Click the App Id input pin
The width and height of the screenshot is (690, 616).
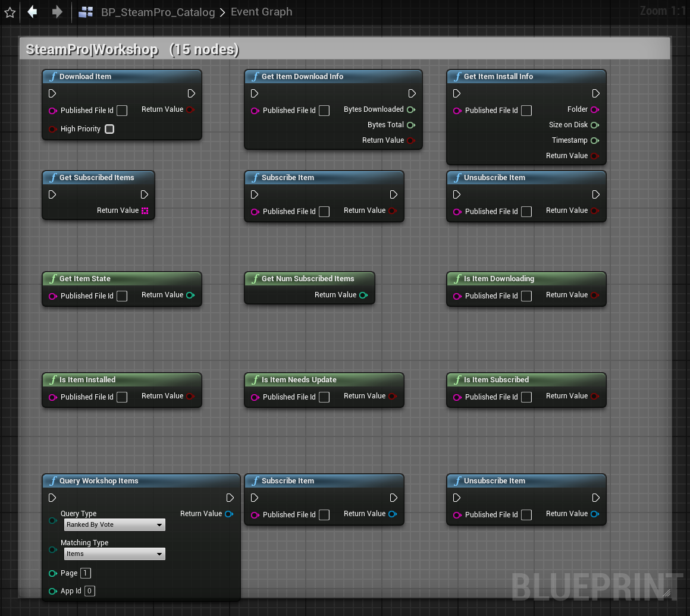coord(53,592)
